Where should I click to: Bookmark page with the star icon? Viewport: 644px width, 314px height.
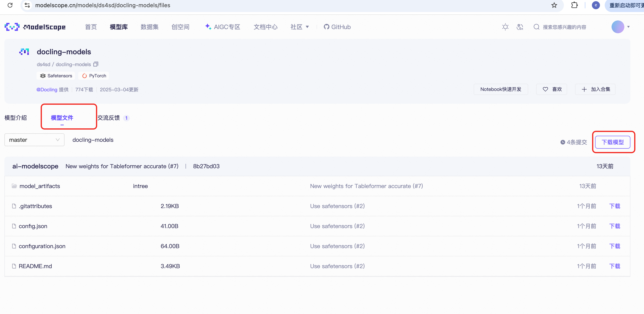pos(554,5)
